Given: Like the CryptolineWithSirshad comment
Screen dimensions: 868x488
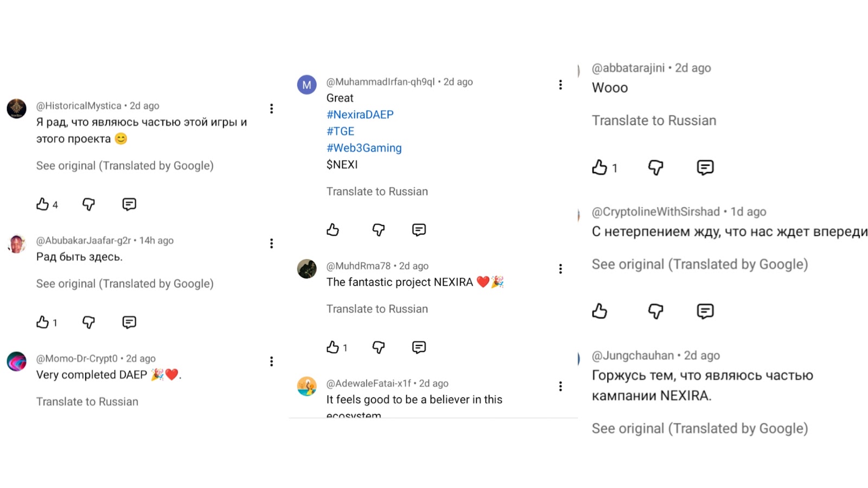Looking at the screenshot, I should tap(599, 311).
